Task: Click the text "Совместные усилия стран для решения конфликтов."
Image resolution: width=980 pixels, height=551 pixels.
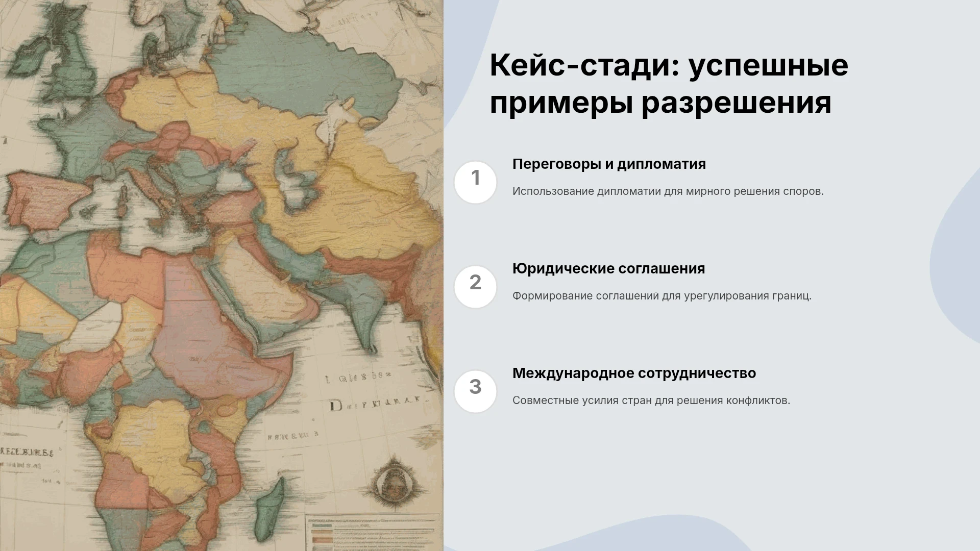Action: pos(651,400)
